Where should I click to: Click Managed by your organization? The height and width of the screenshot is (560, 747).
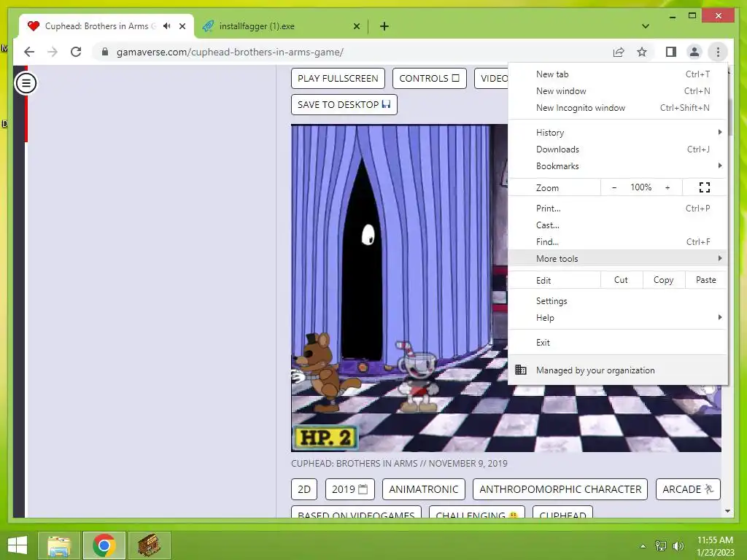point(618,370)
